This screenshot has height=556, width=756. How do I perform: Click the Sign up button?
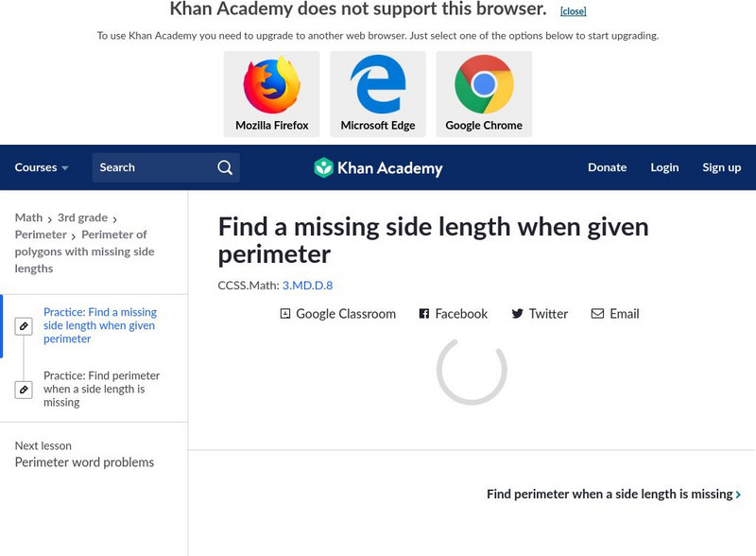721,167
